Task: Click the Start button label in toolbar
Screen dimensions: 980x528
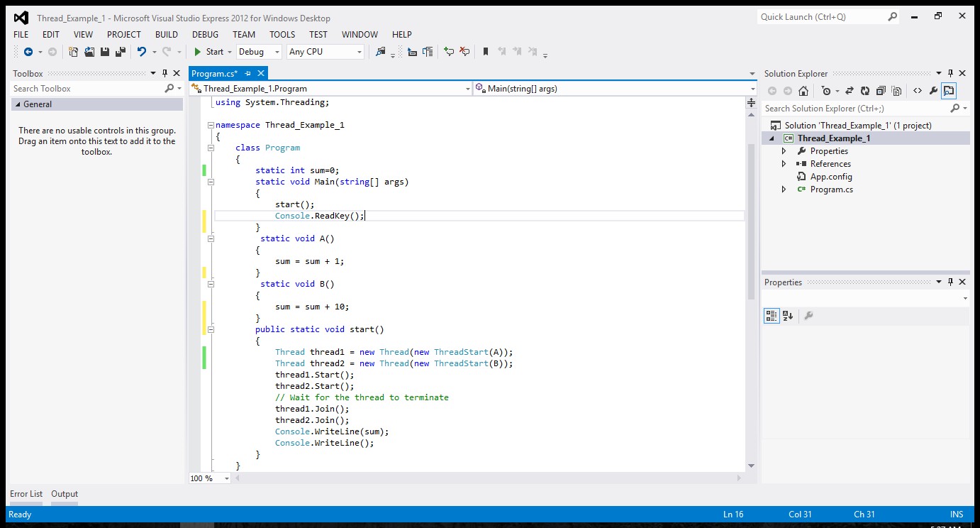Action: [x=214, y=52]
